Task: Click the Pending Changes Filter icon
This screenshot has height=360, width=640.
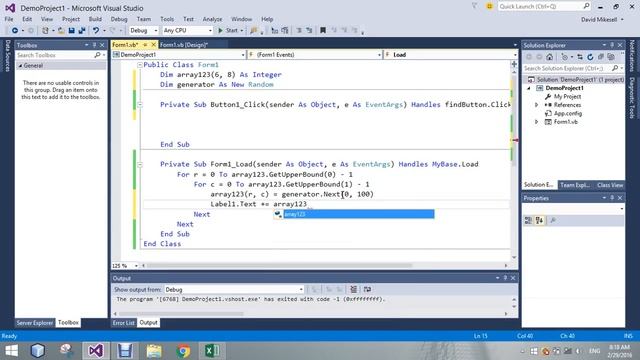Action: pyautogui.click(x=565, y=57)
